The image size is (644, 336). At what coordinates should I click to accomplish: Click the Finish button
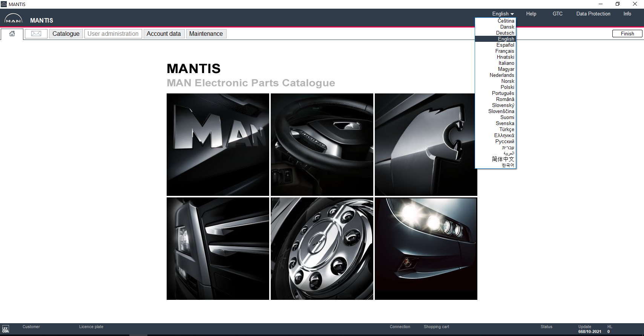click(627, 34)
